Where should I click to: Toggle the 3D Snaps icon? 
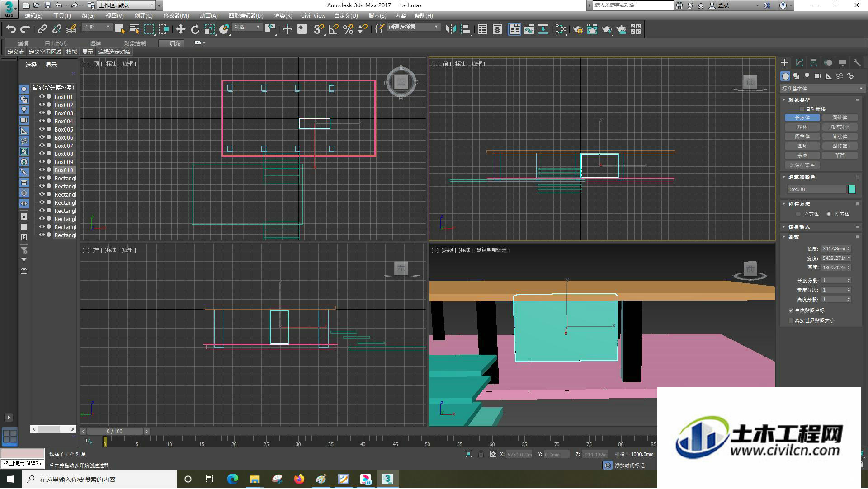point(319,29)
